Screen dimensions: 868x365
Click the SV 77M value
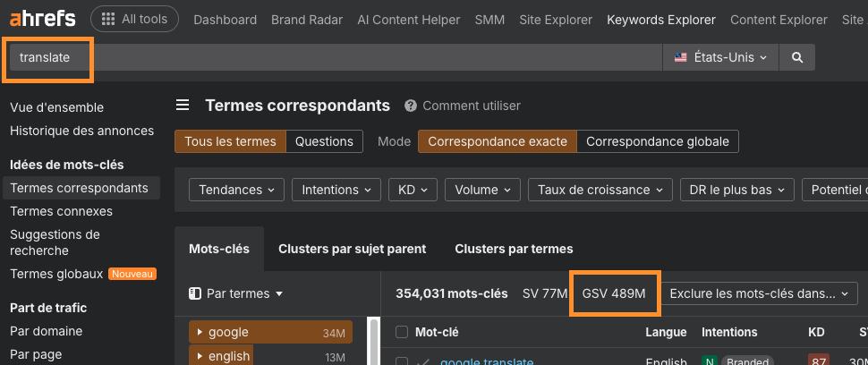click(x=545, y=293)
